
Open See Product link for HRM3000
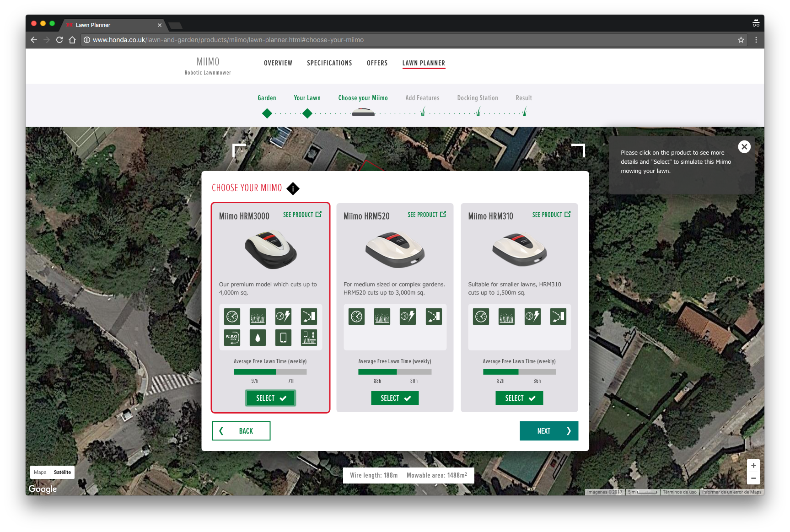302,215
